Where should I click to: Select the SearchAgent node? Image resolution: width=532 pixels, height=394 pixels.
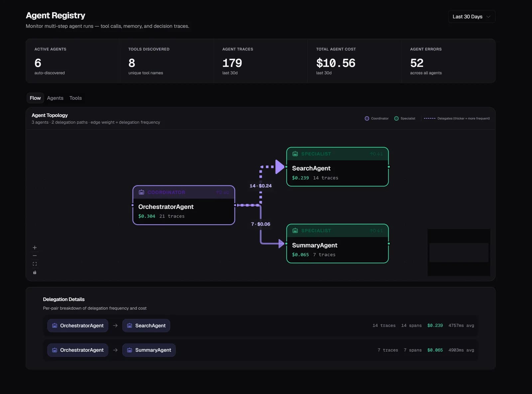[x=337, y=167]
